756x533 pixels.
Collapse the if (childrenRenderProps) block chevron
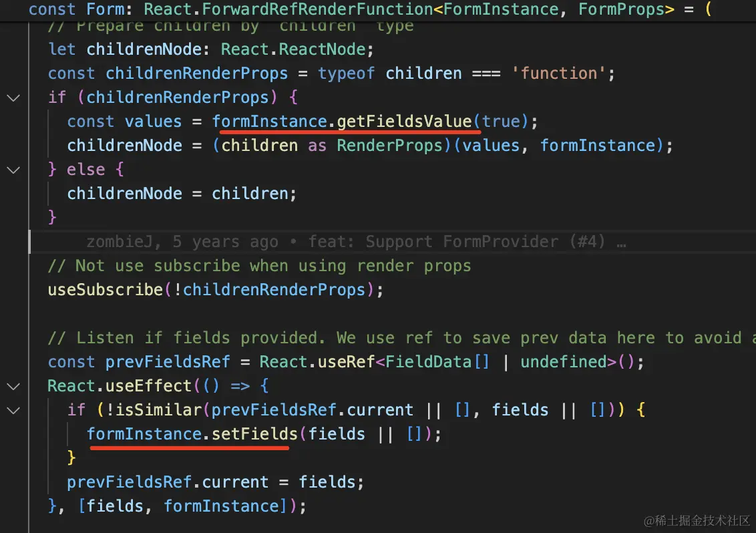click(x=13, y=98)
